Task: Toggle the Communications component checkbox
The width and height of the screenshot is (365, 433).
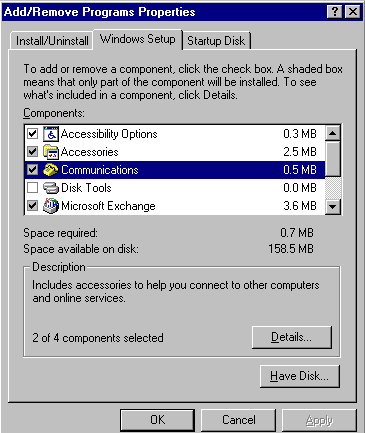Action: point(32,170)
